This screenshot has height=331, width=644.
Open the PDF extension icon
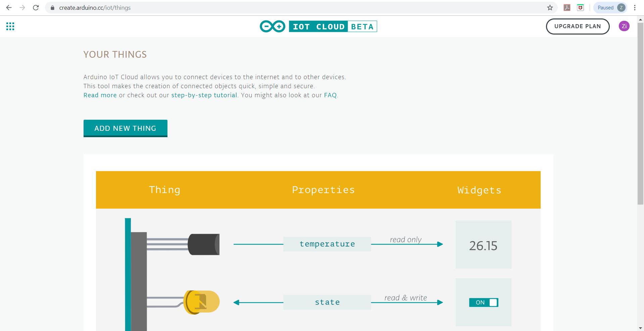(x=567, y=7)
